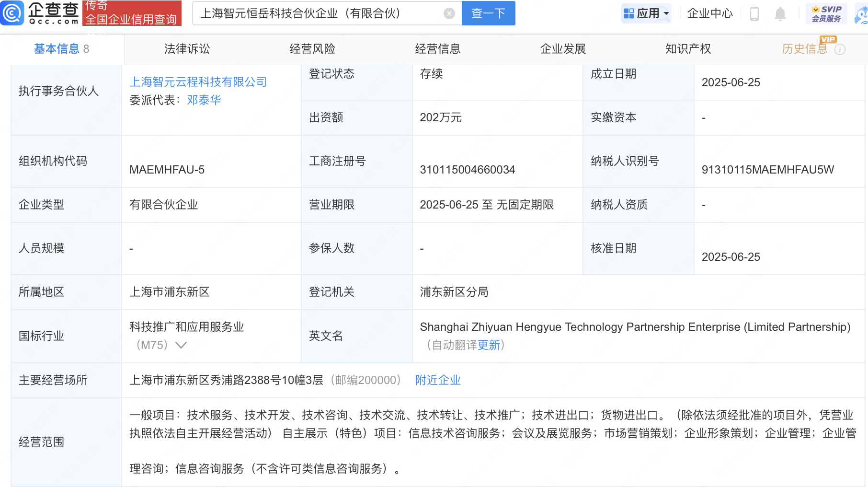
Task: Expand the M75 industry classification chevron
Action: click(x=181, y=345)
